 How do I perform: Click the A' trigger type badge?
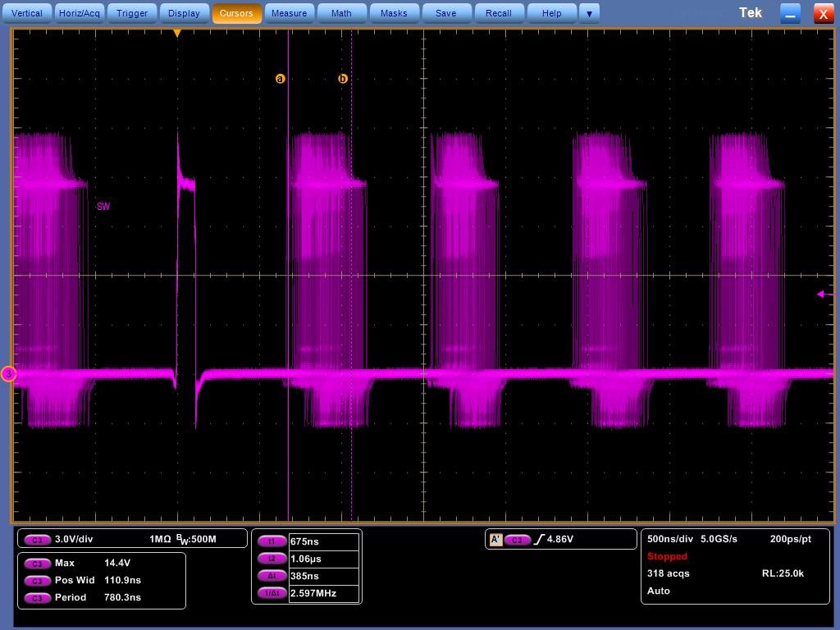coord(495,540)
